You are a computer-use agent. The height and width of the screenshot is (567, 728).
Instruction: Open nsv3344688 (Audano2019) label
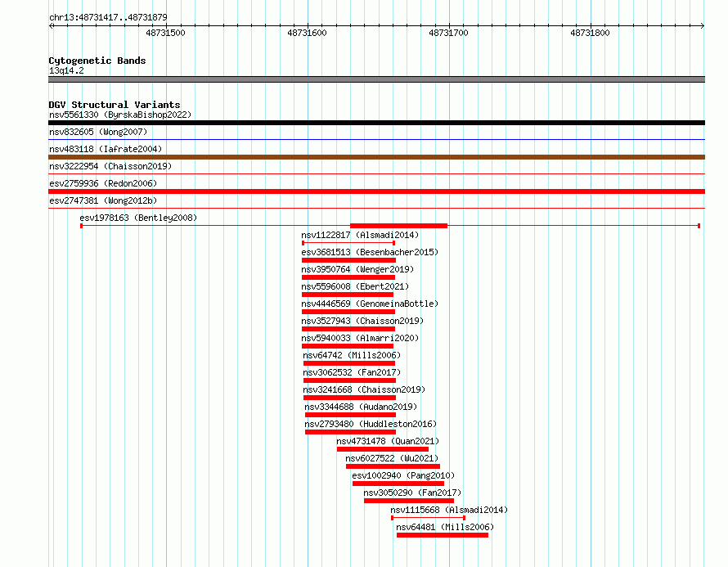click(361, 407)
